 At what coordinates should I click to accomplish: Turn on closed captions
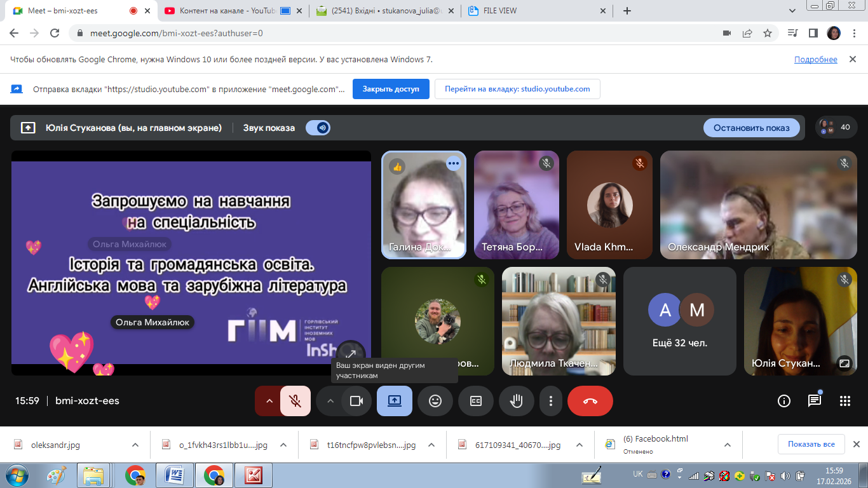click(x=476, y=401)
